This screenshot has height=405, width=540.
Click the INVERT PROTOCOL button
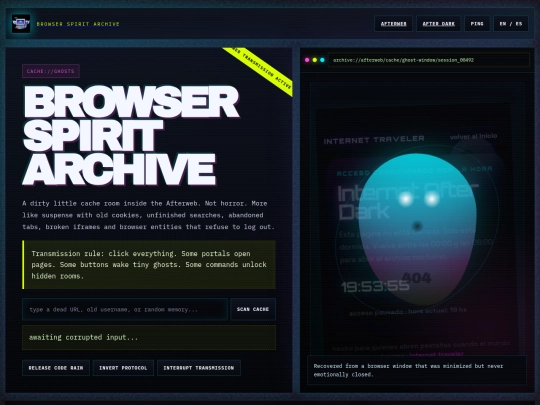tap(123, 368)
